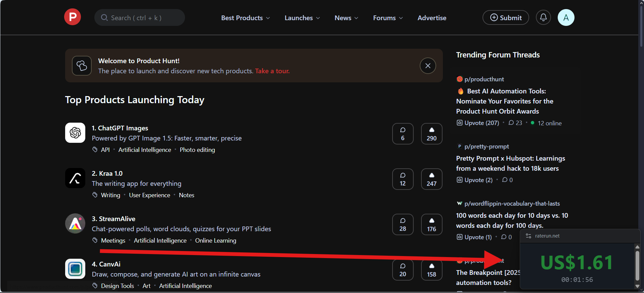Open the ChatGPT Images product icon
The image size is (644, 293).
tap(75, 133)
